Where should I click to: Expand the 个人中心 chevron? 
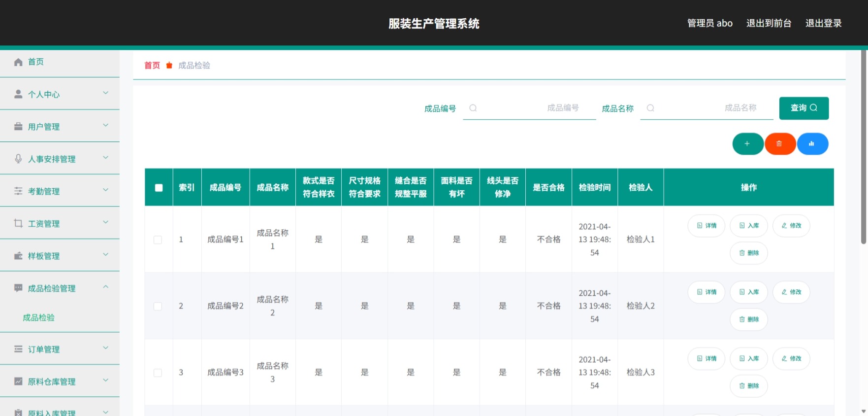coord(105,93)
